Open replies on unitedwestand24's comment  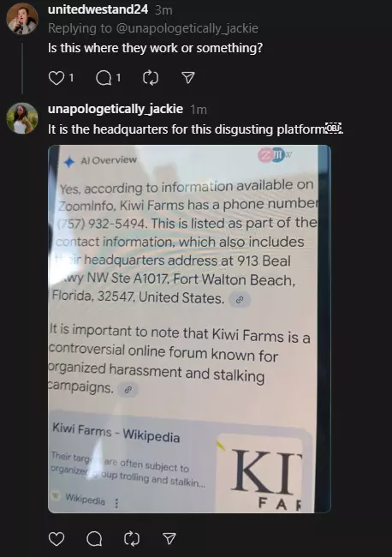tap(104, 78)
